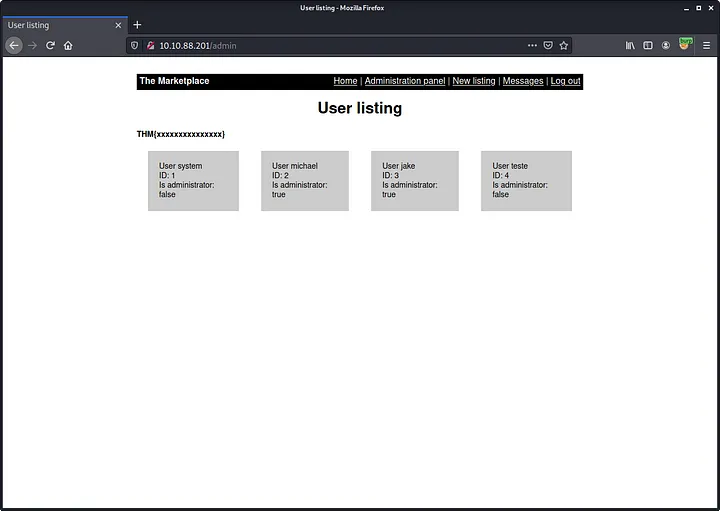
Task: Open the Burp extension icon
Action: [x=685, y=44]
